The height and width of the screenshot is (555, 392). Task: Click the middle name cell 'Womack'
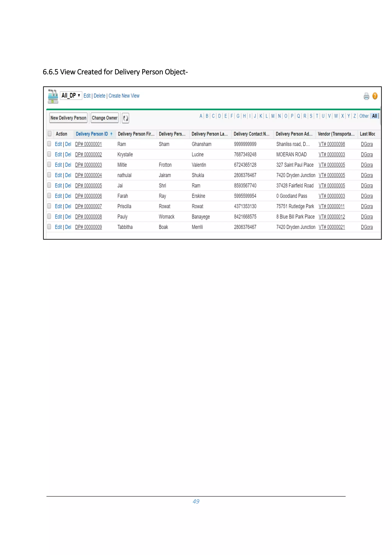167,217
